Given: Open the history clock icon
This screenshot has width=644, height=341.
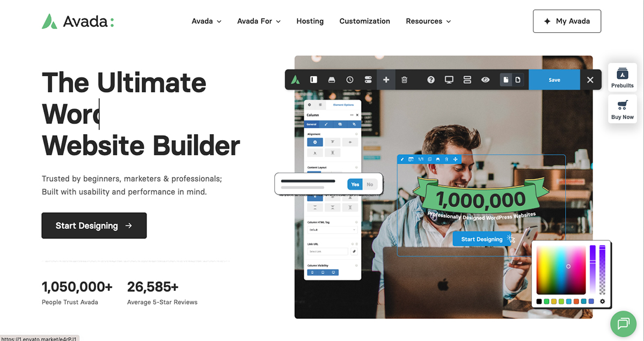Looking at the screenshot, I should click(x=350, y=79).
